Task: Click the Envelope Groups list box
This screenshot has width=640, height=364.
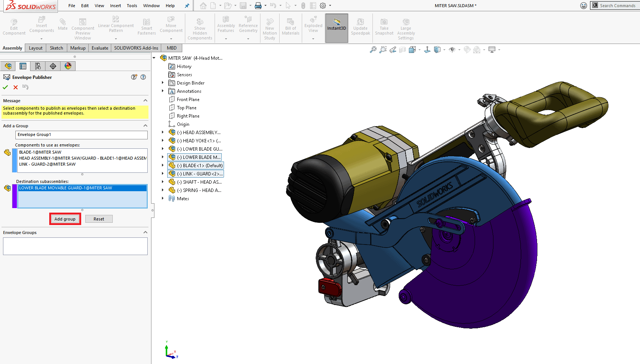Action: point(75,246)
